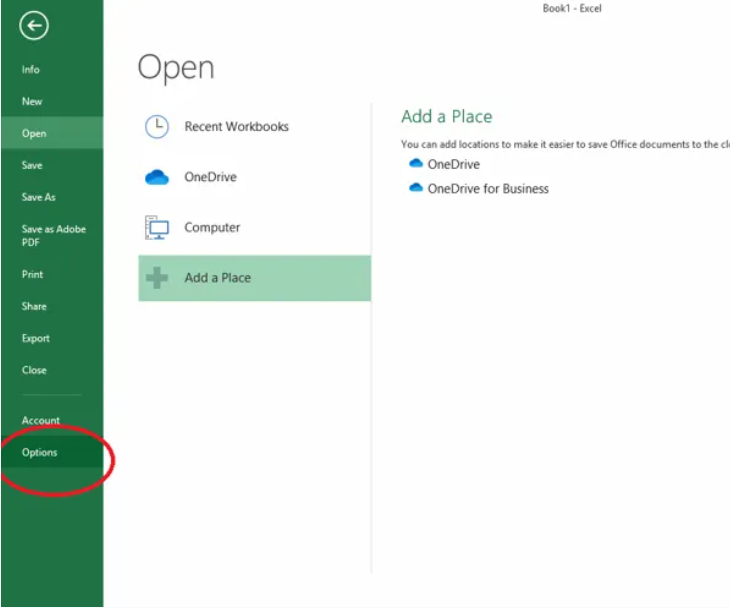Select Recent Workbooks location
The height and width of the screenshot is (608, 730).
tap(254, 127)
